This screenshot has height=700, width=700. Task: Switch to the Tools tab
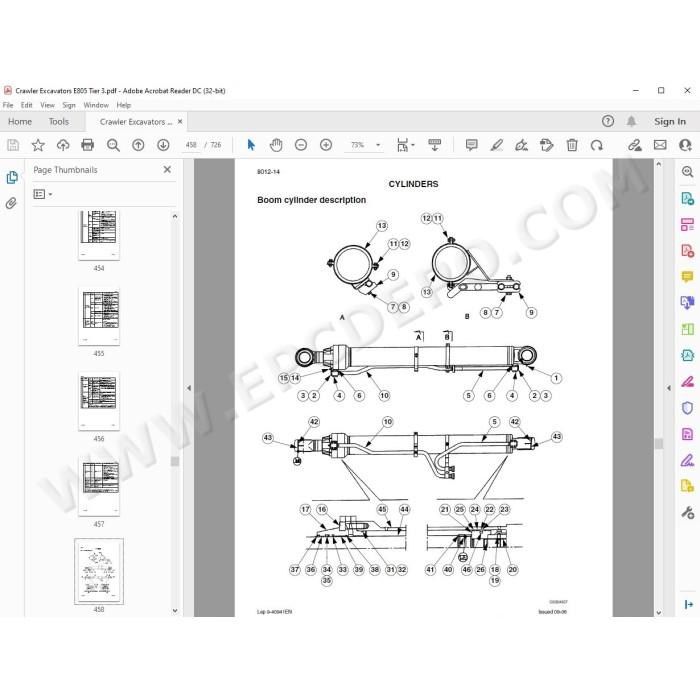pos(59,121)
